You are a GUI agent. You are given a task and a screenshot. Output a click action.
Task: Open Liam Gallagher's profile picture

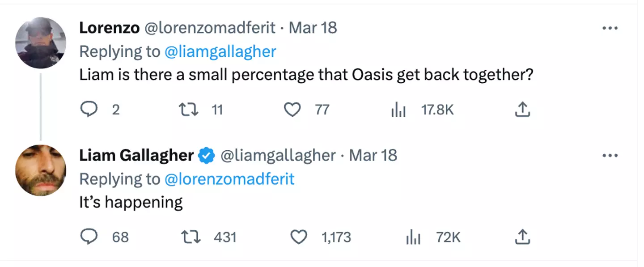click(41, 170)
